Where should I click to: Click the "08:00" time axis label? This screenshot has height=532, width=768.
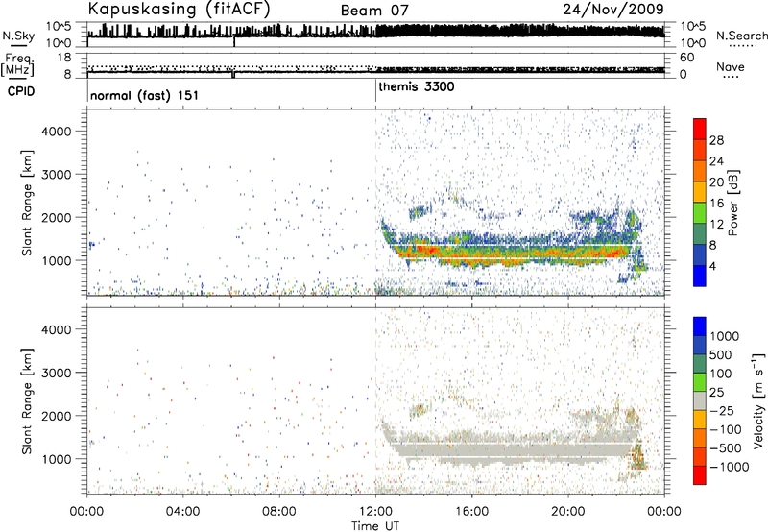coord(279,512)
